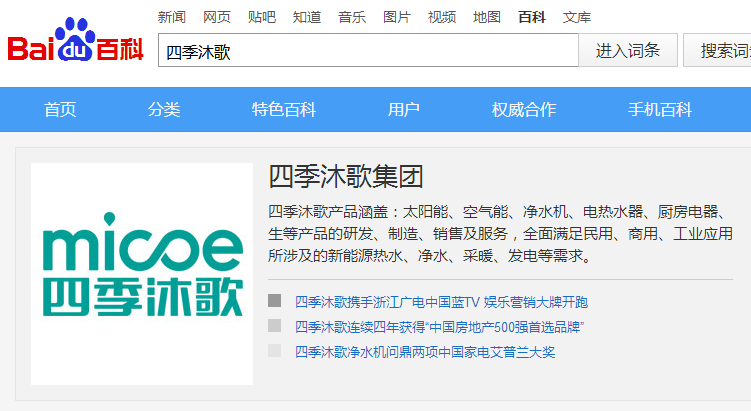
Task: Open the 四季沐歌集团 entry title
Action: [346, 177]
